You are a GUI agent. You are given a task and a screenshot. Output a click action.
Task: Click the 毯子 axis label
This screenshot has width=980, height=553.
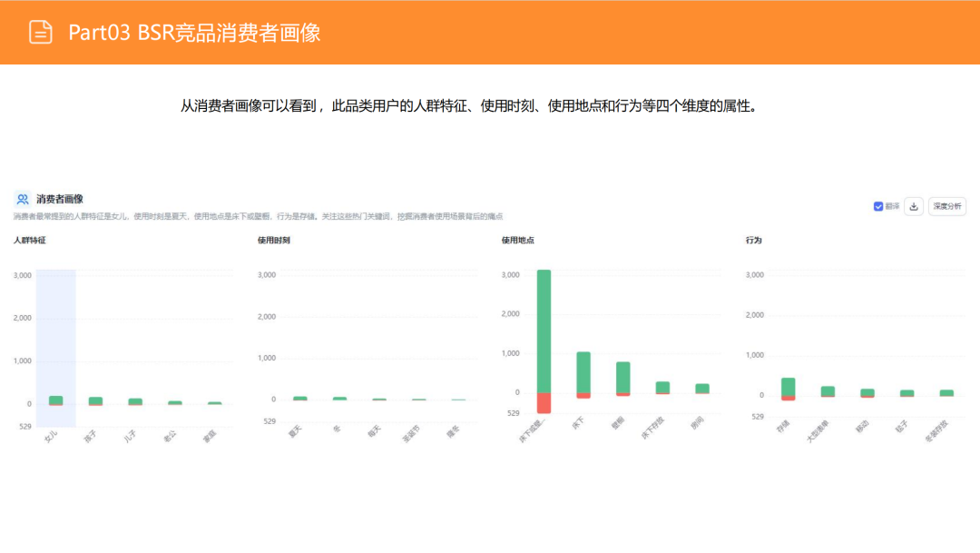pos(902,426)
